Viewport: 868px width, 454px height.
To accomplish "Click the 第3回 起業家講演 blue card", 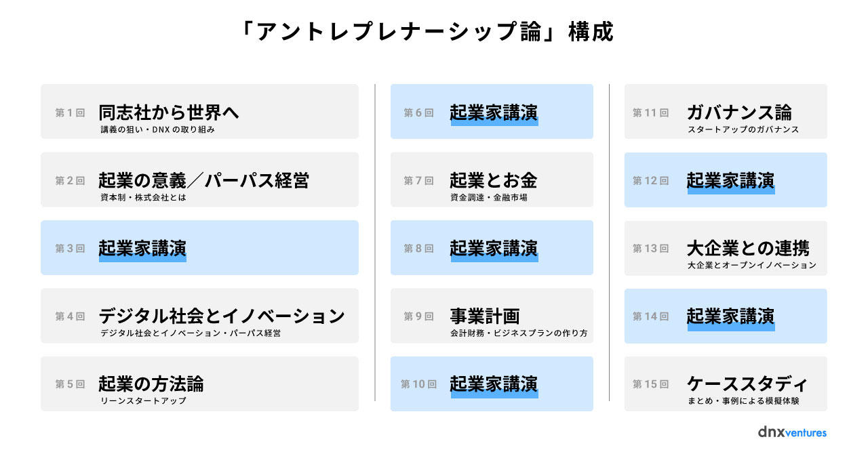I will [199, 247].
